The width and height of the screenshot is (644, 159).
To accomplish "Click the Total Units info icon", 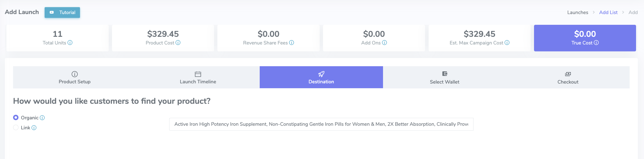I will (70, 43).
